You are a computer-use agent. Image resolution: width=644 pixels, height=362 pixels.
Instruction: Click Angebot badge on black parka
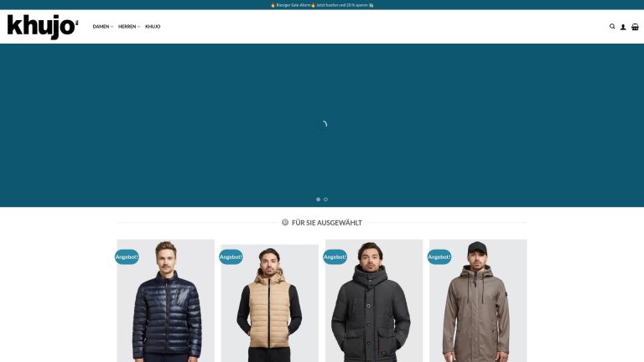click(335, 257)
